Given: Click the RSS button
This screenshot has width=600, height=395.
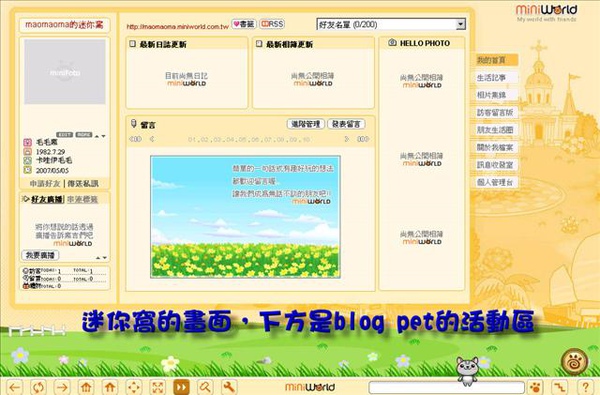Looking at the screenshot, I should [x=272, y=24].
